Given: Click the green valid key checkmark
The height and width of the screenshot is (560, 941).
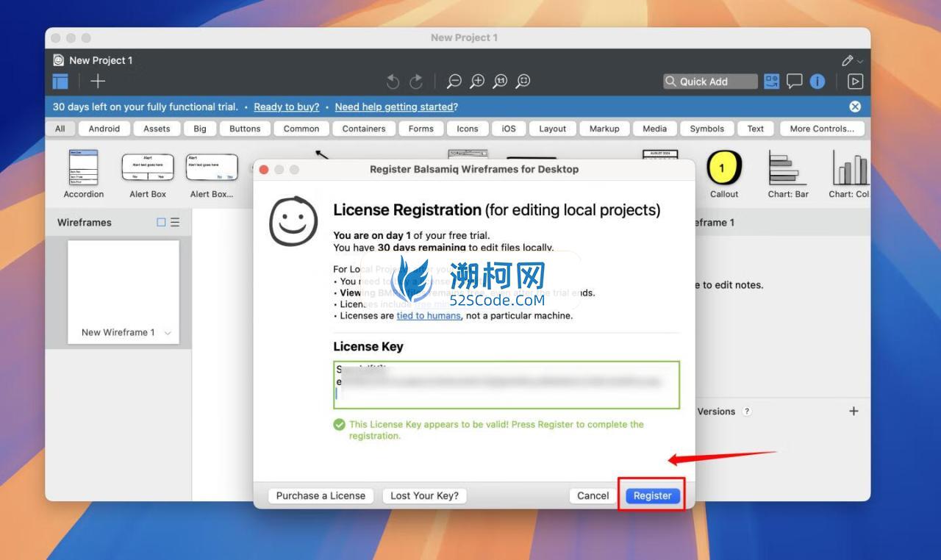Looking at the screenshot, I should click(339, 425).
